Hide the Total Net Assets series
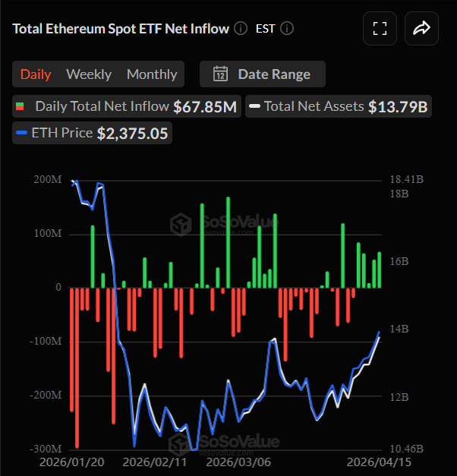457x476 pixels. (314, 106)
